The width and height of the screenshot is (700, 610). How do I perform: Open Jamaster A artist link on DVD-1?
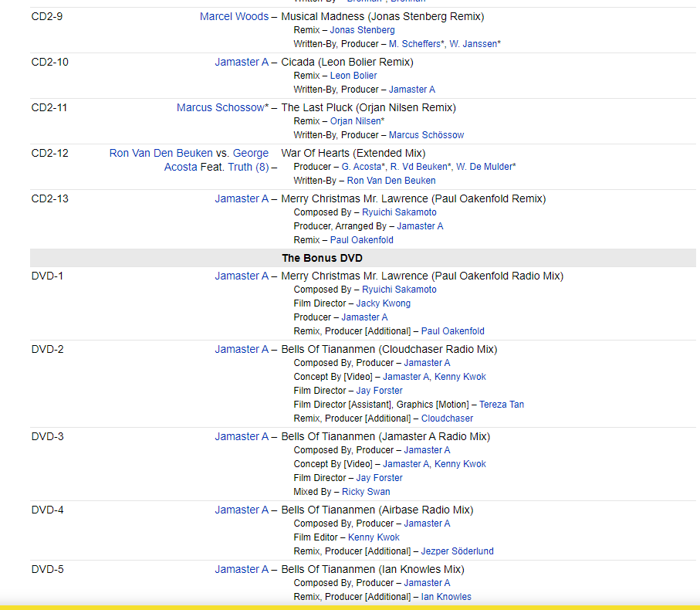click(242, 276)
